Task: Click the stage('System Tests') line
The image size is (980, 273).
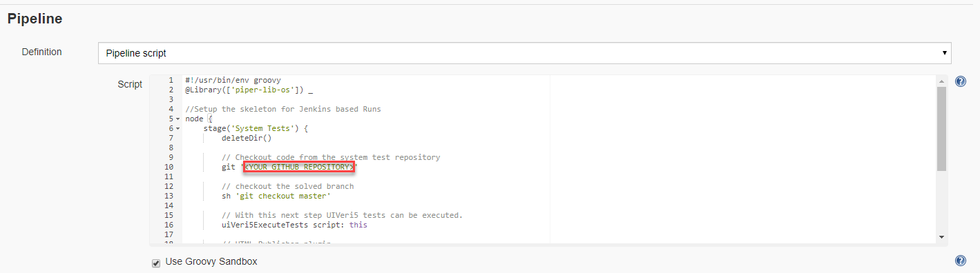Action: coord(255,128)
